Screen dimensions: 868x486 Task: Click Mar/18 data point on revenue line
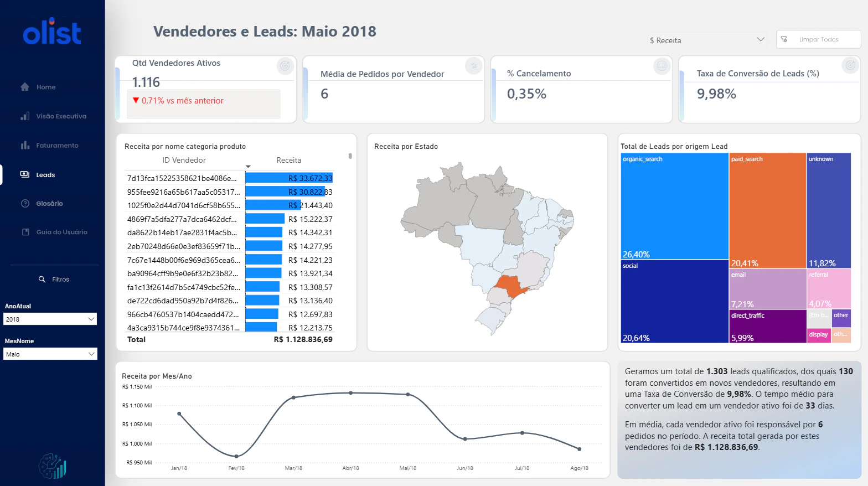pyautogui.click(x=293, y=397)
